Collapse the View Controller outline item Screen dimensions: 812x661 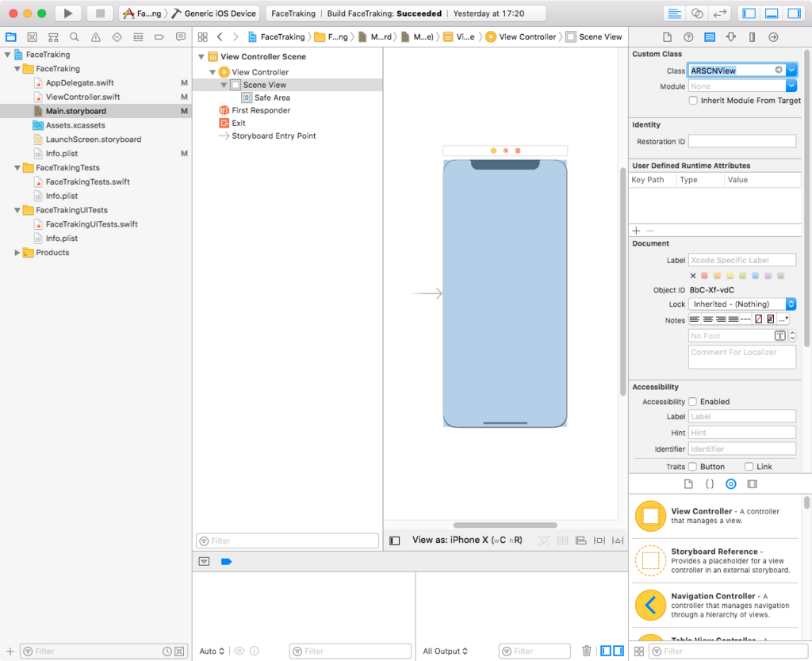[x=213, y=72]
